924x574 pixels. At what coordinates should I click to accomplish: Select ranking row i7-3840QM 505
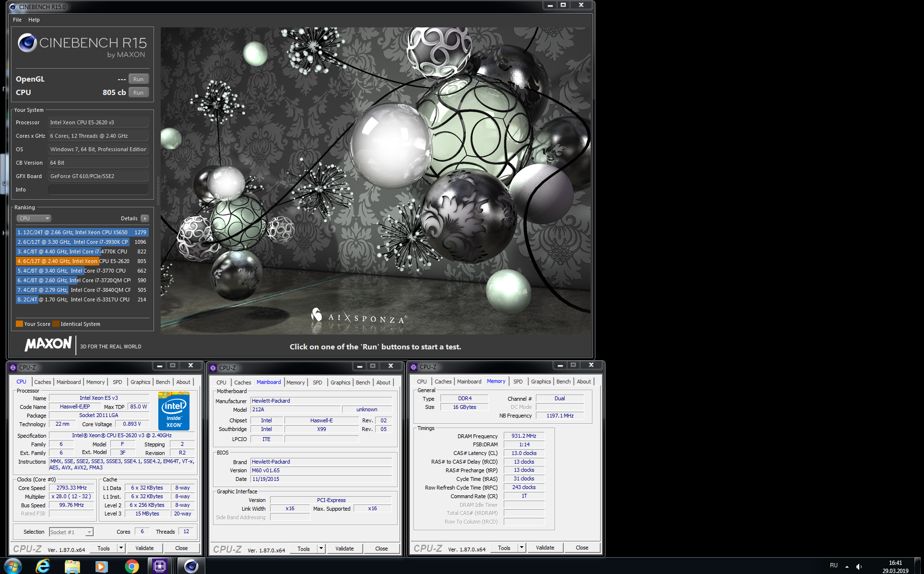[x=82, y=290]
